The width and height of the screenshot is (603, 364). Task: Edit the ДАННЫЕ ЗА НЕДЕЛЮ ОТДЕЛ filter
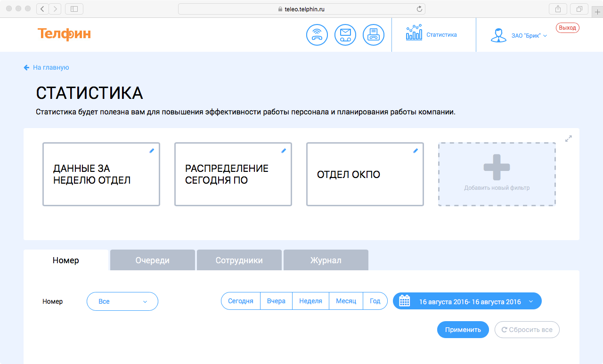click(x=152, y=151)
